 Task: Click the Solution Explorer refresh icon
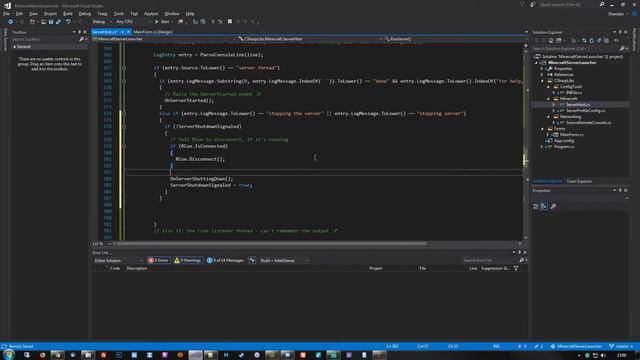591,40
